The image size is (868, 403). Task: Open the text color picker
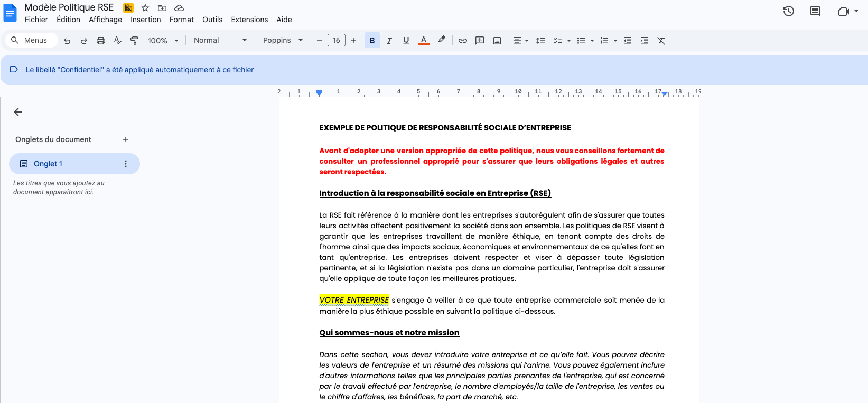(x=424, y=41)
